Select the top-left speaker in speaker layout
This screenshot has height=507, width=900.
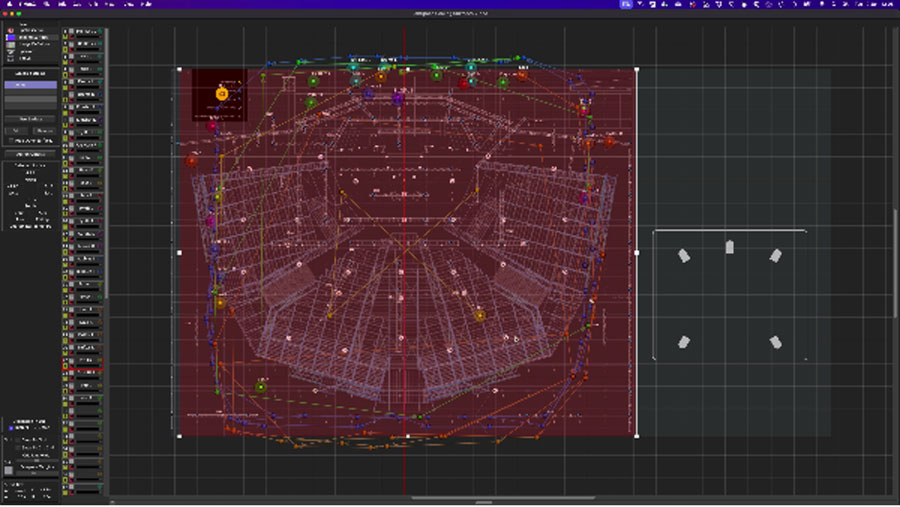[684, 256]
